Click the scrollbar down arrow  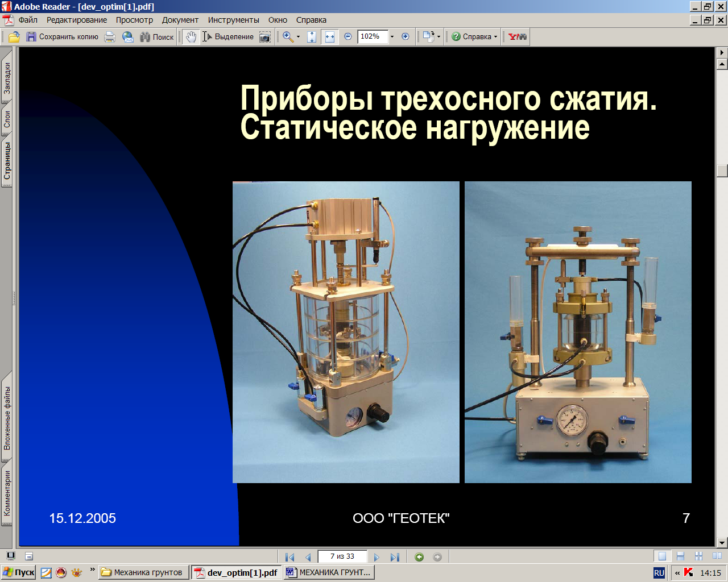[x=722, y=542]
